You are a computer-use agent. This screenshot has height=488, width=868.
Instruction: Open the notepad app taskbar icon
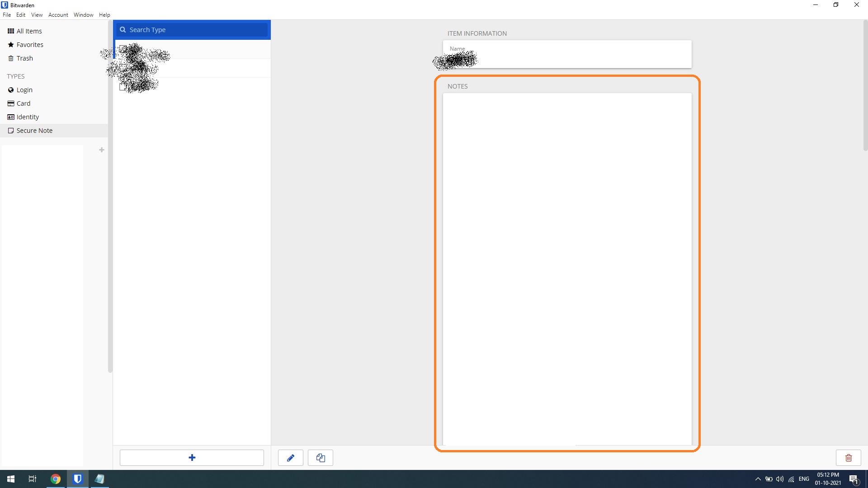click(x=99, y=479)
